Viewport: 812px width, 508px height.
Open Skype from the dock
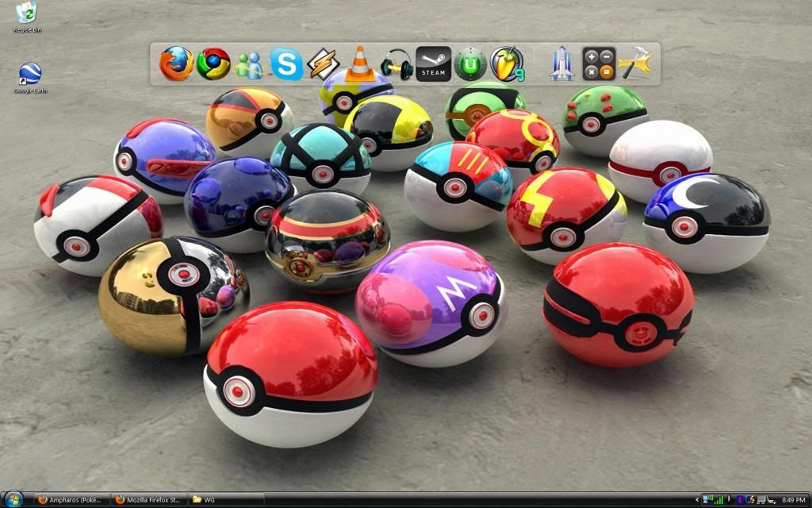[x=286, y=64]
